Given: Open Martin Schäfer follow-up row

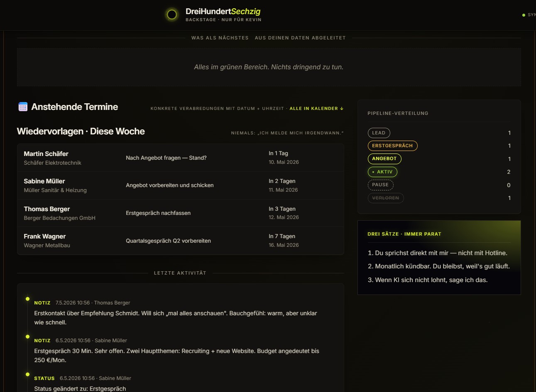Looking at the screenshot, I should (x=181, y=158).
